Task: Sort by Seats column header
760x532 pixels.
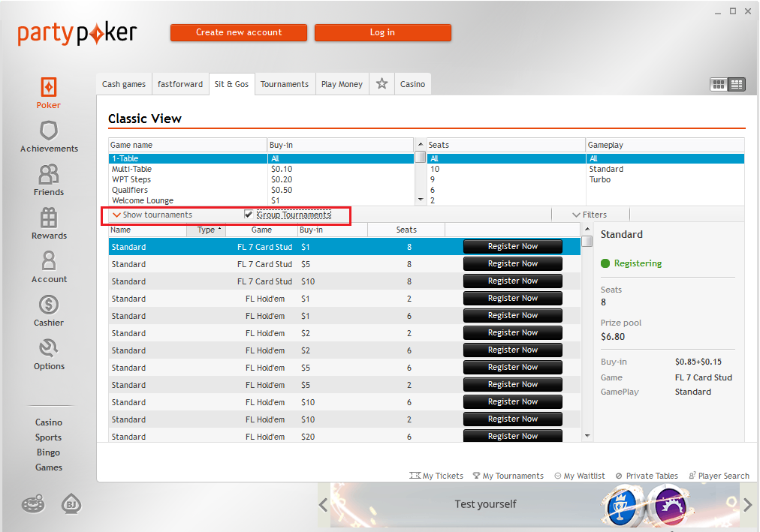Action: pos(406,230)
